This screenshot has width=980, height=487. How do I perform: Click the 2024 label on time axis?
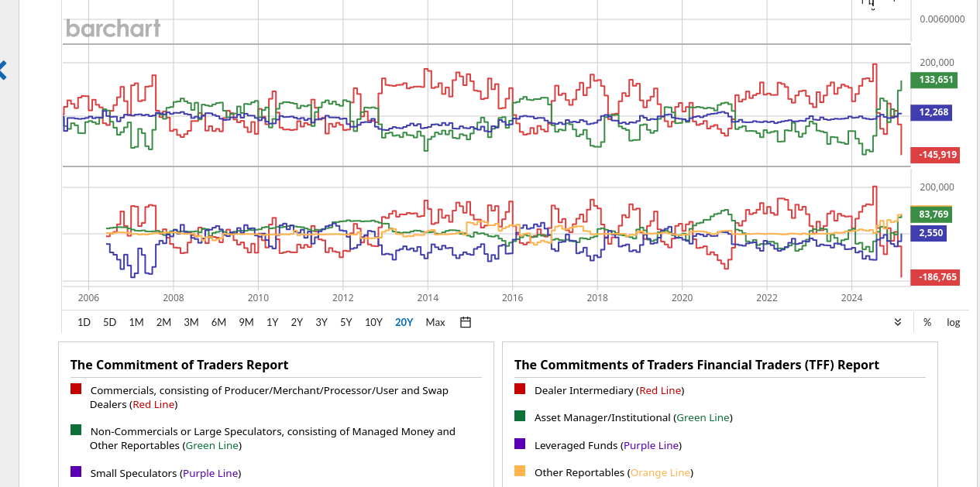851,297
